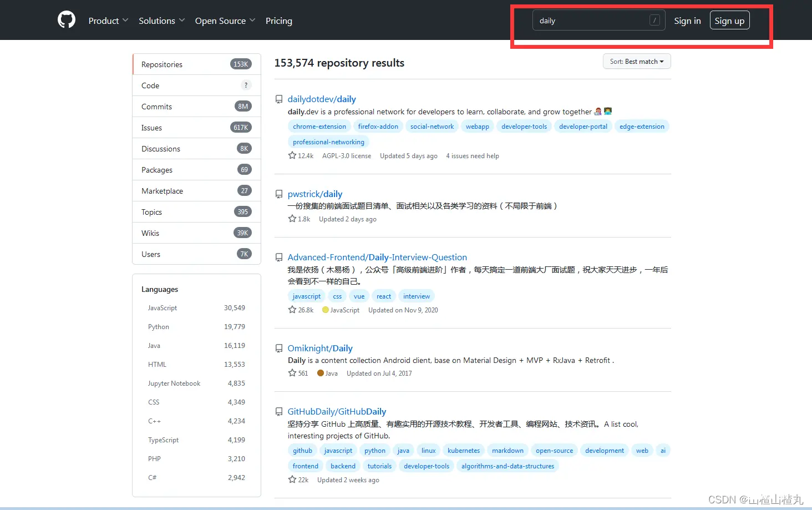Viewport: 812px width, 510px height.
Task: Click repository icon beside Daily-Interview-Question
Action: pyautogui.click(x=279, y=257)
